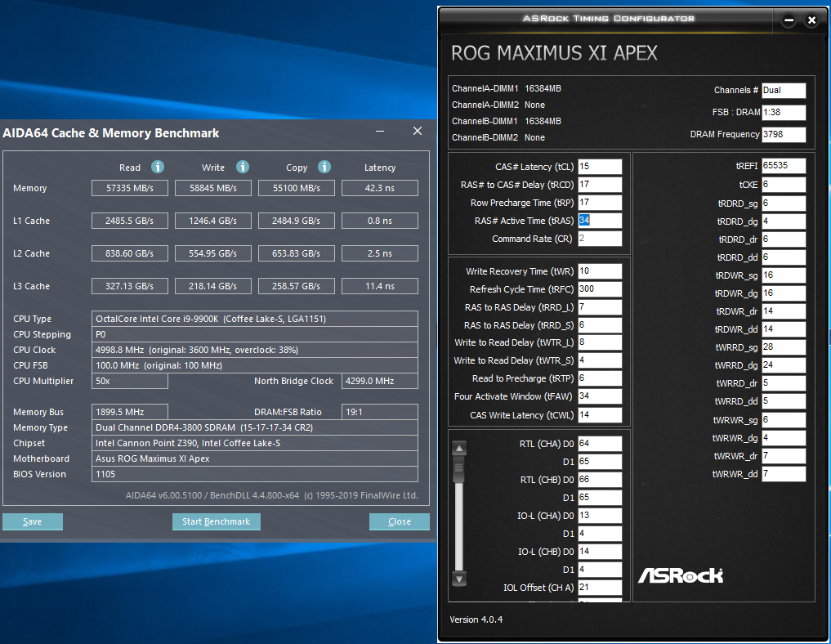The height and width of the screenshot is (644, 831).
Task: Click the Write info icon in AIDA64
Action: tap(243, 167)
